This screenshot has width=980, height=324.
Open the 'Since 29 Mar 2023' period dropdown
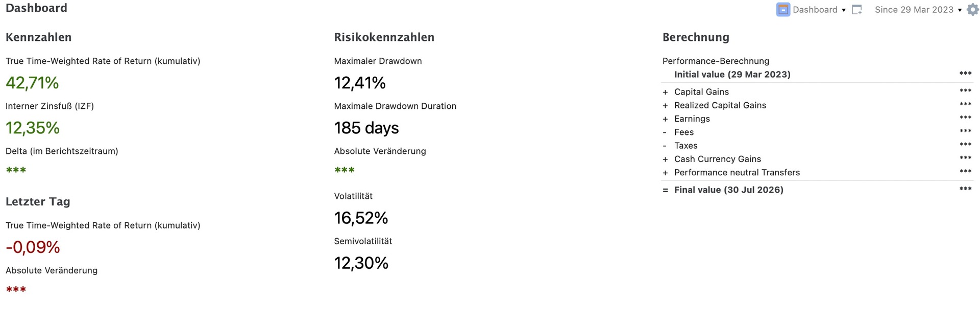[918, 10]
